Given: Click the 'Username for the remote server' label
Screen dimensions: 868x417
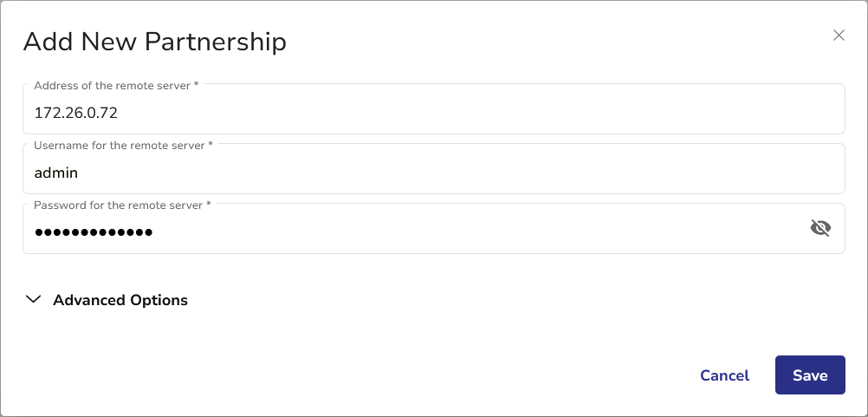Looking at the screenshot, I should (118, 146).
